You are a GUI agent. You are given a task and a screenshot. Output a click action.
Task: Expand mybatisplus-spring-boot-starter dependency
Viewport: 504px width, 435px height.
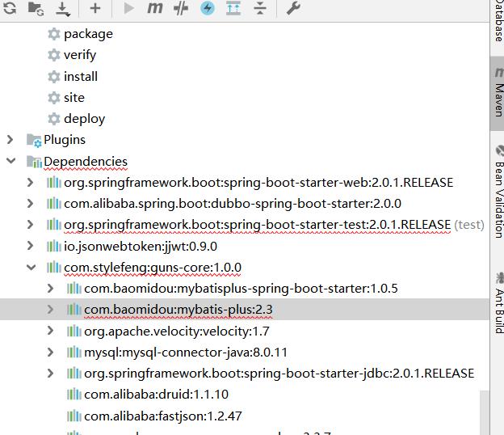pos(50,289)
